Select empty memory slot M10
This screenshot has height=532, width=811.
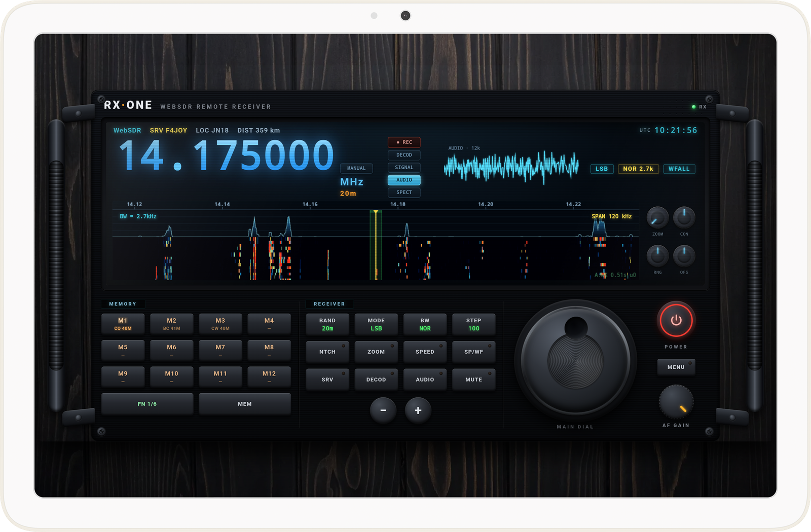pos(171,376)
